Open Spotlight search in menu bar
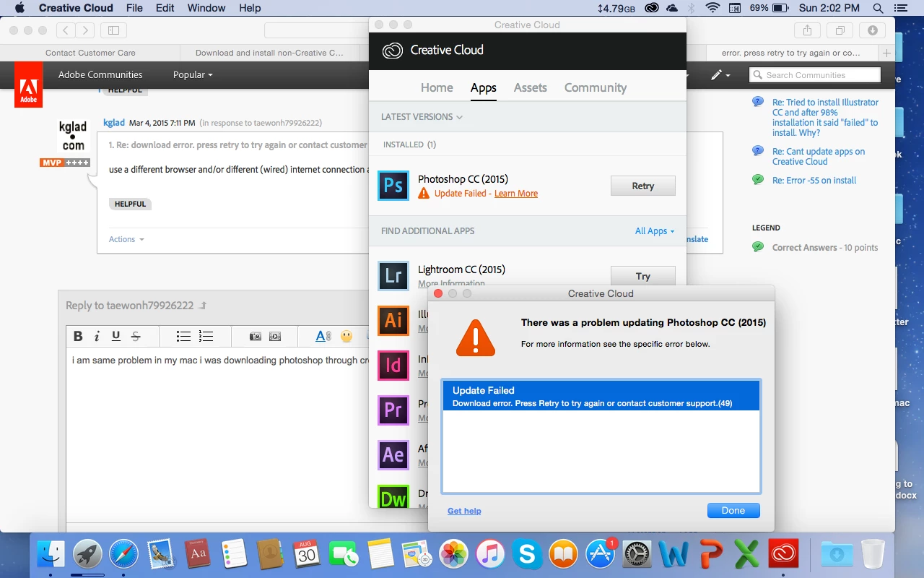This screenshot has width=924, height=578. (x=879, y=8)
